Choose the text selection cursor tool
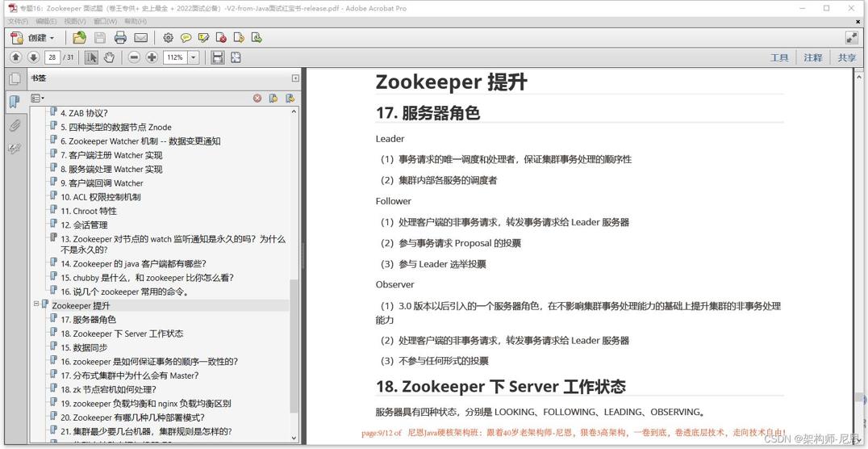The height and width of the screenshot is (449, 868). pos(91,57)
